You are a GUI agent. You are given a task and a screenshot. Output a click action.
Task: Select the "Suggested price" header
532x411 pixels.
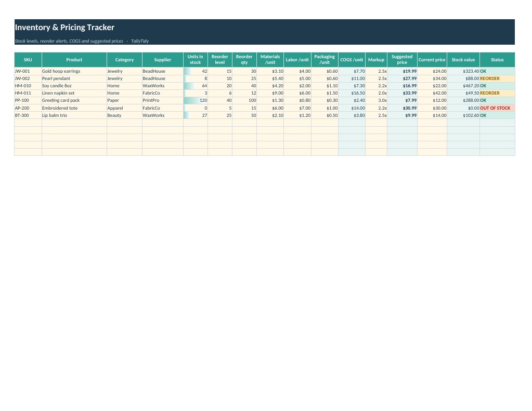pos(402,60)
